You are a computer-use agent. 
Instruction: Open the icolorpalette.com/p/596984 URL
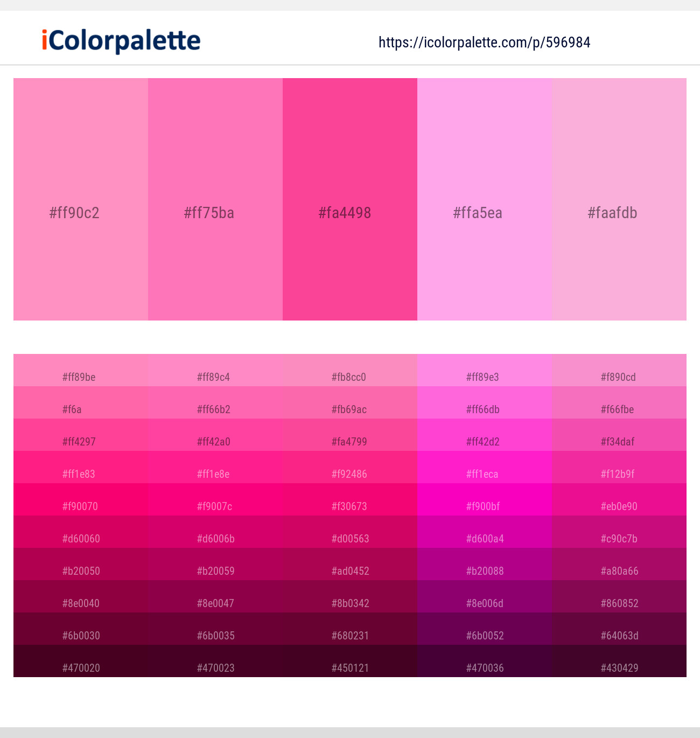pyautogui.click(x=484, y=43)
